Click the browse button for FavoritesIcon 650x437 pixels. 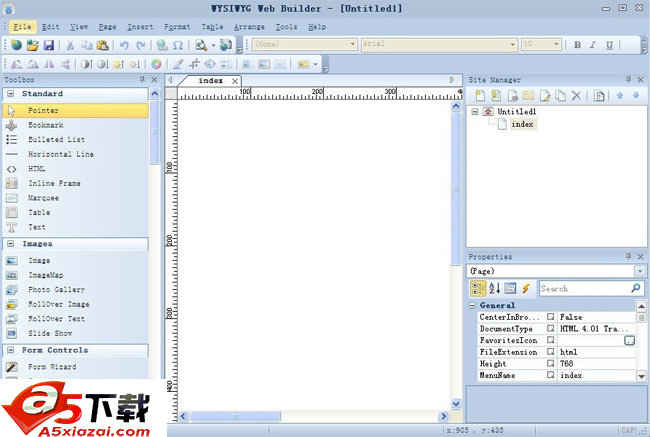tap(629, 340)
